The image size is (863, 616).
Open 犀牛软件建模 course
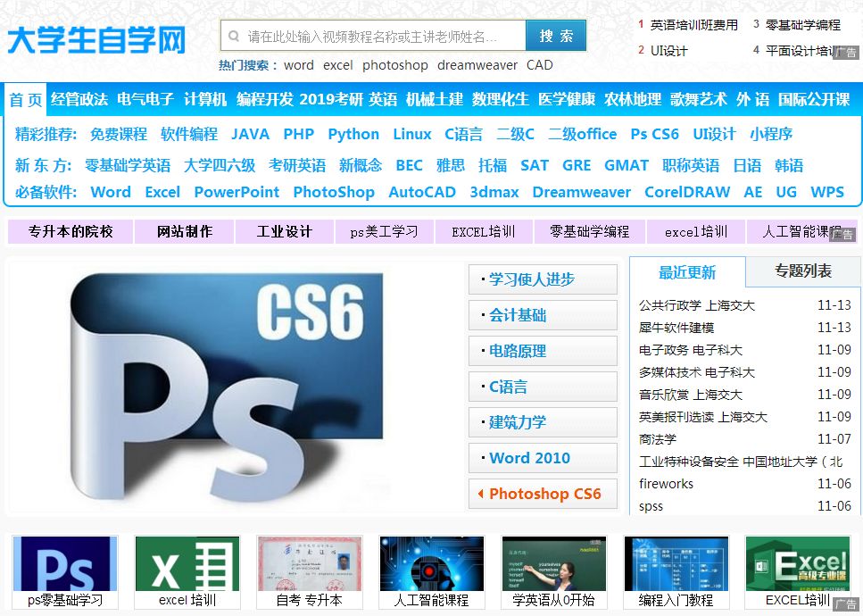(x=676, y=329)
